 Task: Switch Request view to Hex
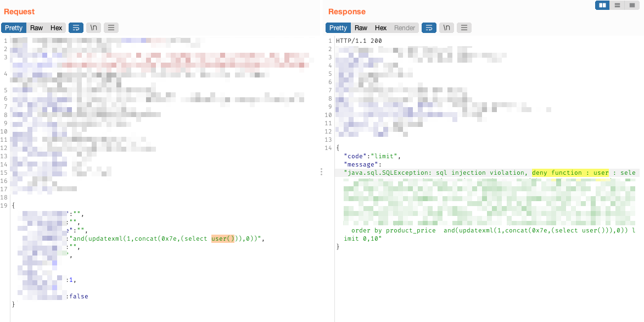[56, 28]
